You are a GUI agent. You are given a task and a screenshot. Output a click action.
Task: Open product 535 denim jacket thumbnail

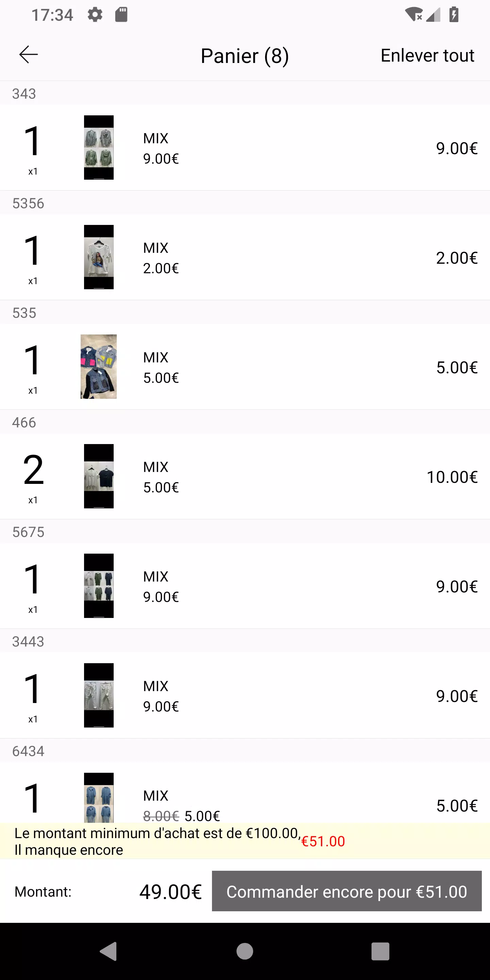[99, 366]
